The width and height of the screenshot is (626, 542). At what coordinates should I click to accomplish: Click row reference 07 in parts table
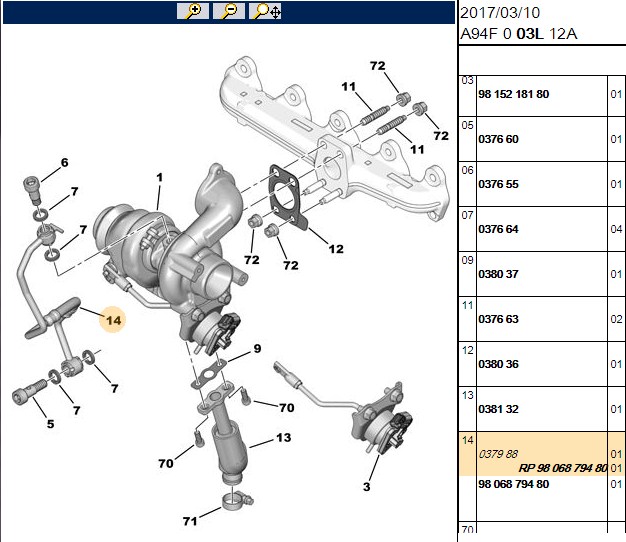[467, 216]
